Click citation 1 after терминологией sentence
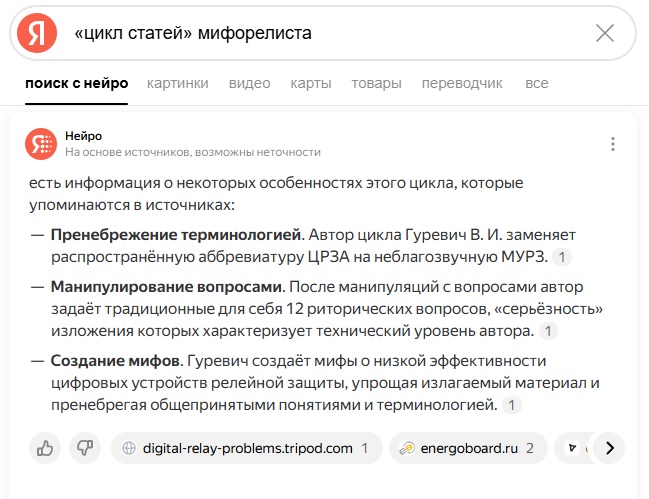The width and height of the screenshot is (649, 499). click(512, 405)
